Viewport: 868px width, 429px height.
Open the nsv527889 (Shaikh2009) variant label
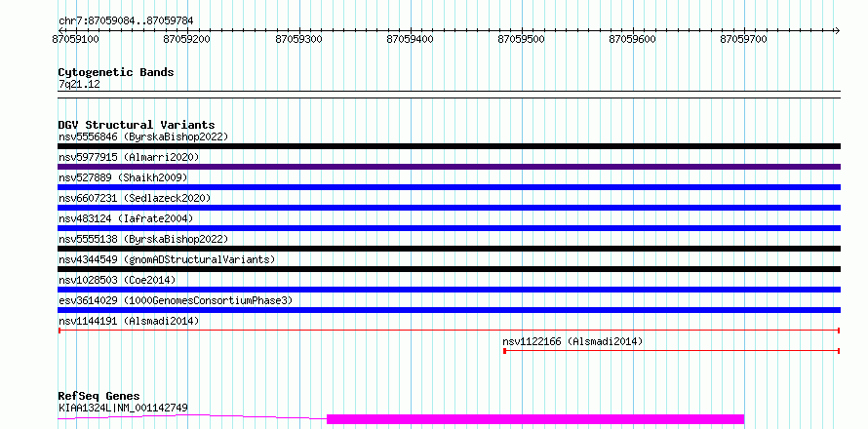click(x=123, y=177)
